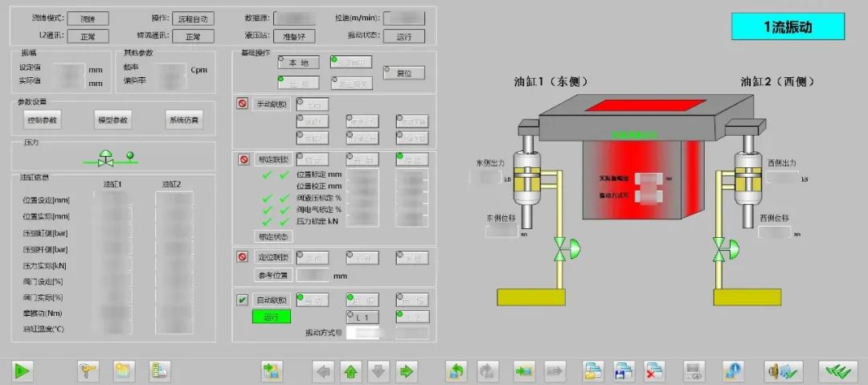Toggle the red indicator beside 手动联锁
The height and width of the screenshot is (385, 868).
click(243, 104)
